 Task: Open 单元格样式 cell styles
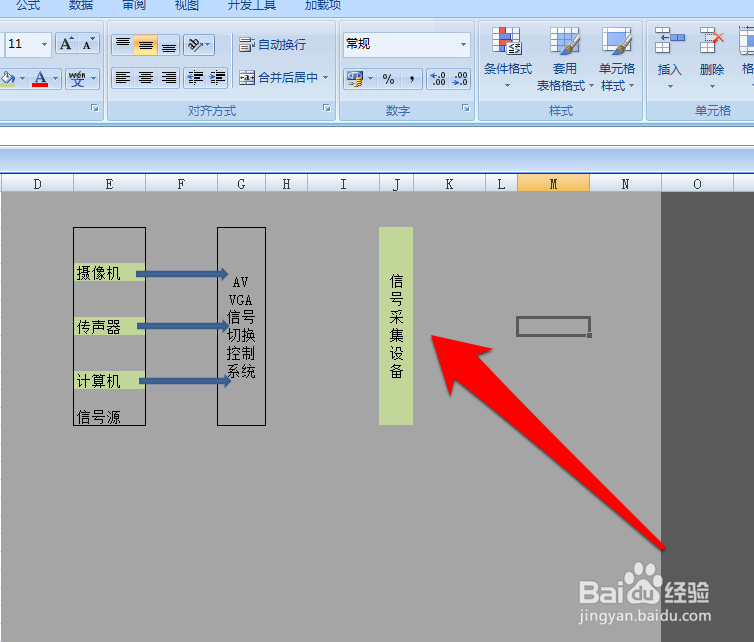coord(617,59)
